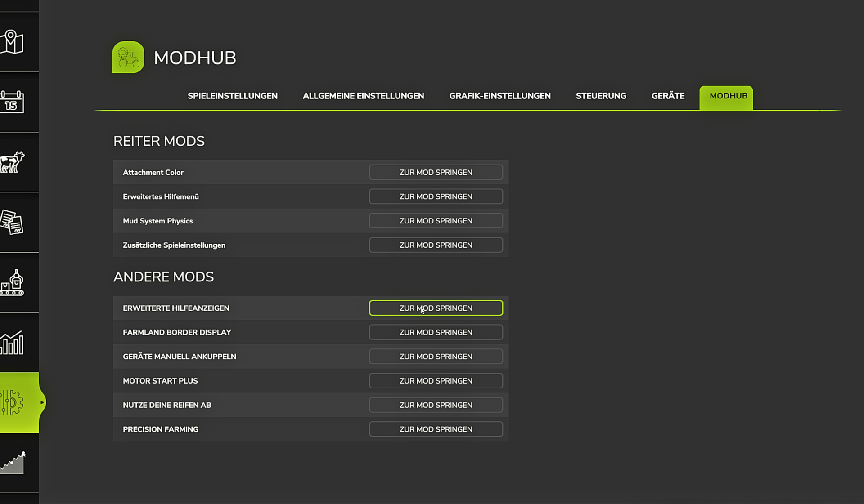This screenshot has width=864, height=504.
Task: Open the price trend graph icon
Action: (12, 463)
